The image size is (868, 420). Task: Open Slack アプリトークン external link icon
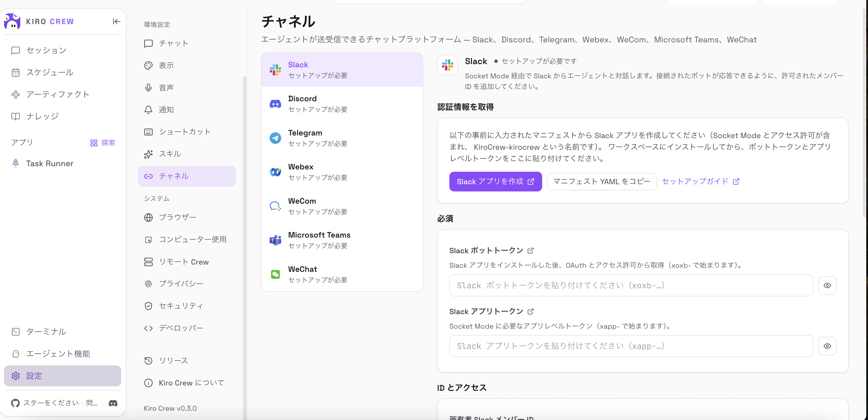[530, 312]
